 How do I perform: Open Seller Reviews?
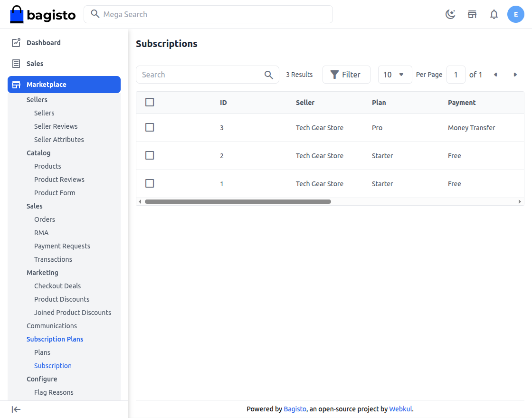[x=56, y=126]
